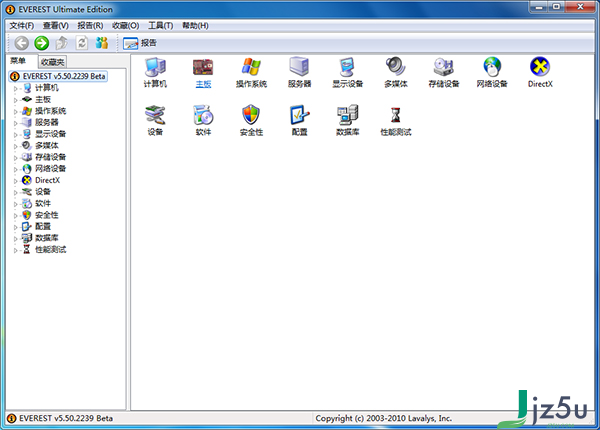This screenshot has width=600, height=430.
Task: Click the Refresh toolbar button
Action: [82, 43]
